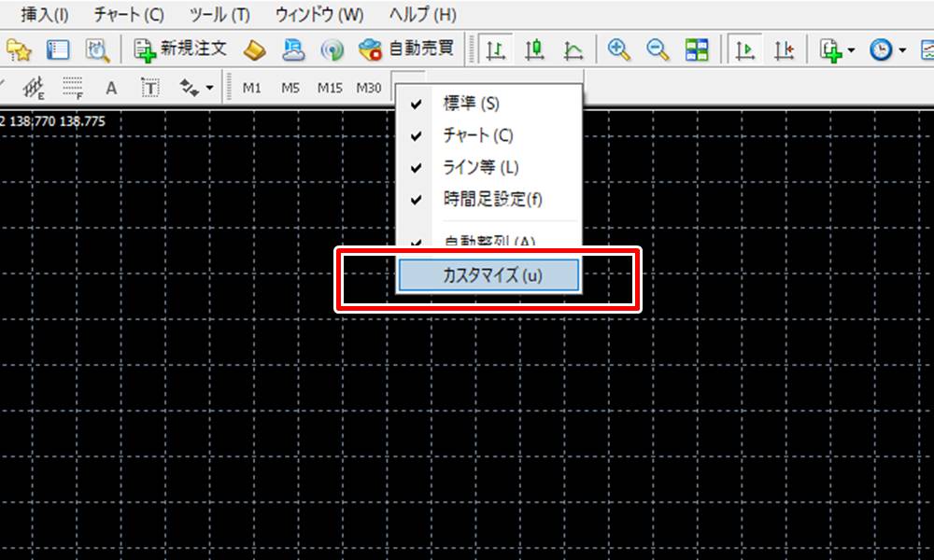The height and width of the screenshot is (560, 934).
Task: Switch chart to line chart display
Action: point(573,49)
